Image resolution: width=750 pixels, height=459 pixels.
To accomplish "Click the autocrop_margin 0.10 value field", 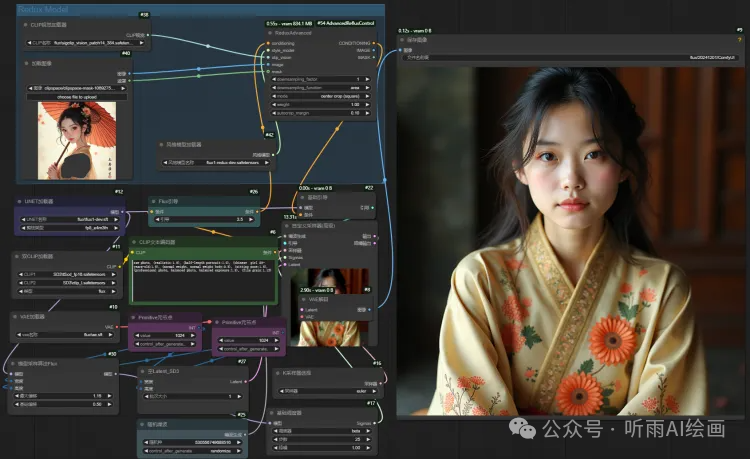I will point(320,113).
